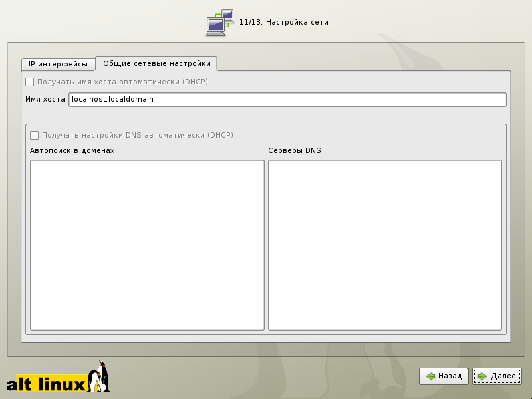Click the Получать имя хоста автоматически label

coord(122,82)
